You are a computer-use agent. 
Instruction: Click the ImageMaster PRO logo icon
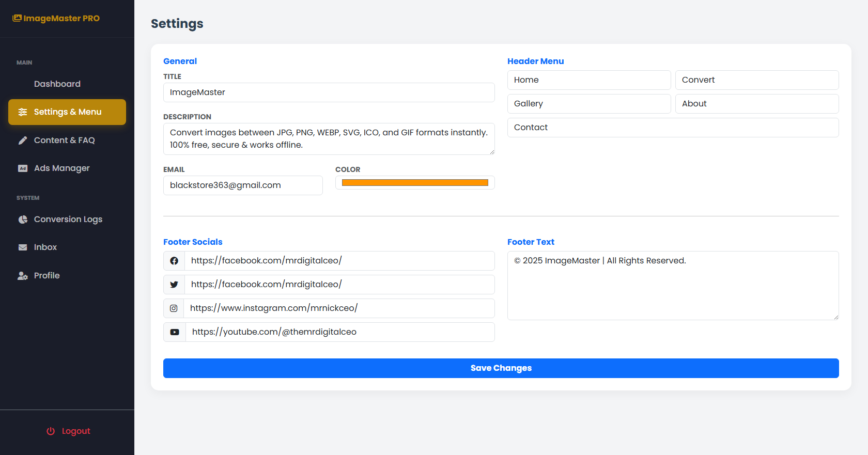(x=17, y=18)
